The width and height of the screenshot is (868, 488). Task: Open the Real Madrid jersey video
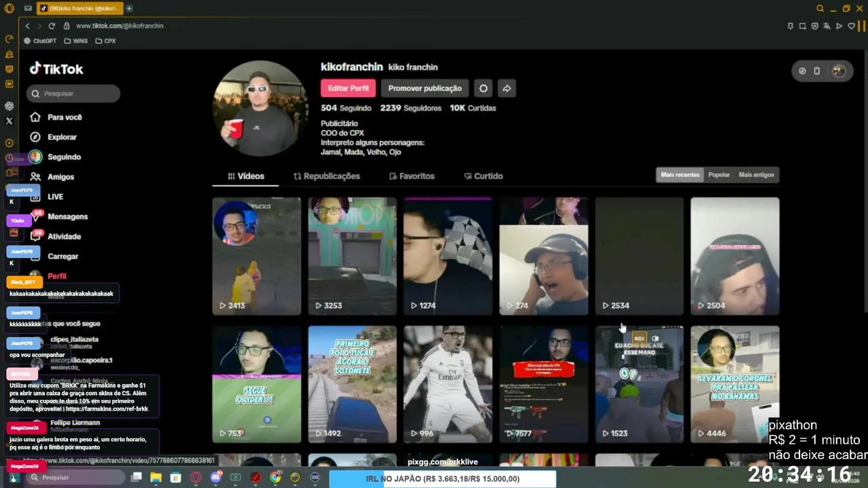pos(448,384)
